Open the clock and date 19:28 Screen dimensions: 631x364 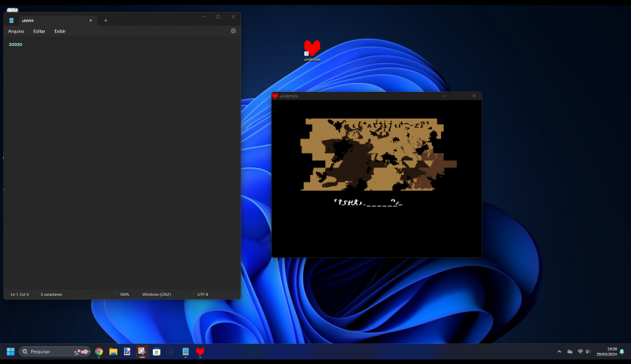pyautogui.click(x=607, y=351)
